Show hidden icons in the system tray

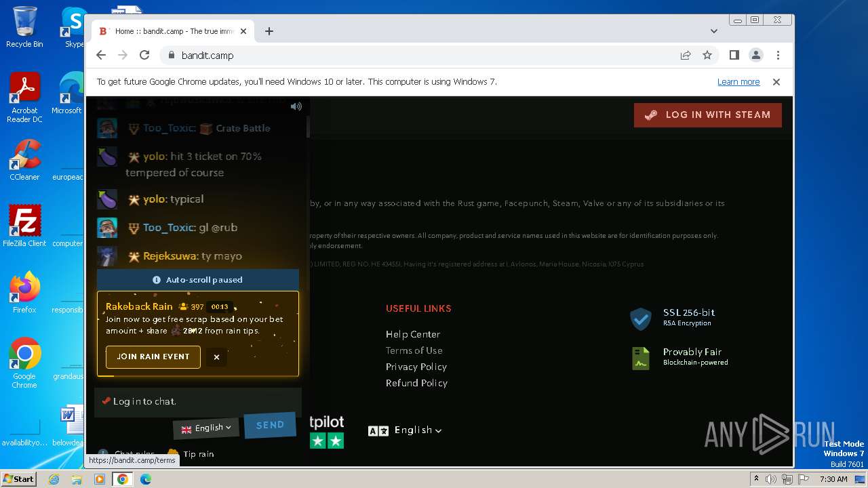pyautogui.click(x=756, y=479)
